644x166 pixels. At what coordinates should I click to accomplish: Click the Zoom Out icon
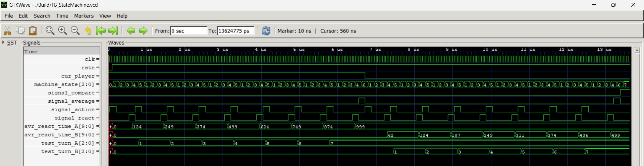75,31
